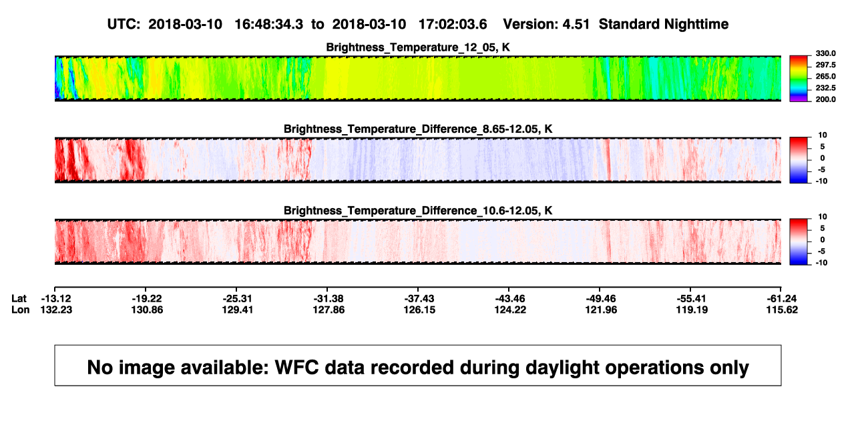
Task: Select the 'Brightness_Temperature_12_05, K' panel title
Action: (x=418, y=47)
